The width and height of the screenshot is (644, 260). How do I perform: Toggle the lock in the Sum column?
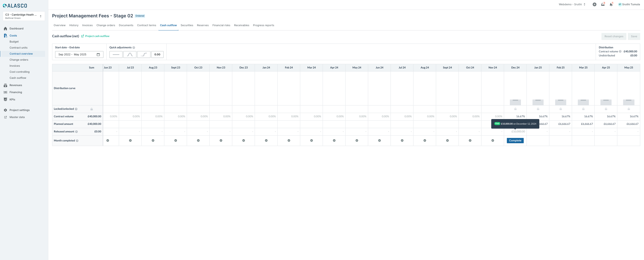pos(92,109)
